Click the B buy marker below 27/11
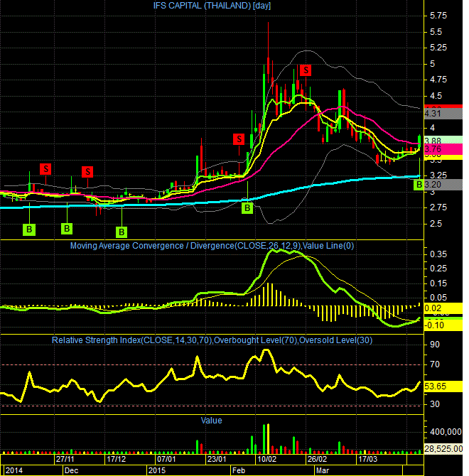 67,229
